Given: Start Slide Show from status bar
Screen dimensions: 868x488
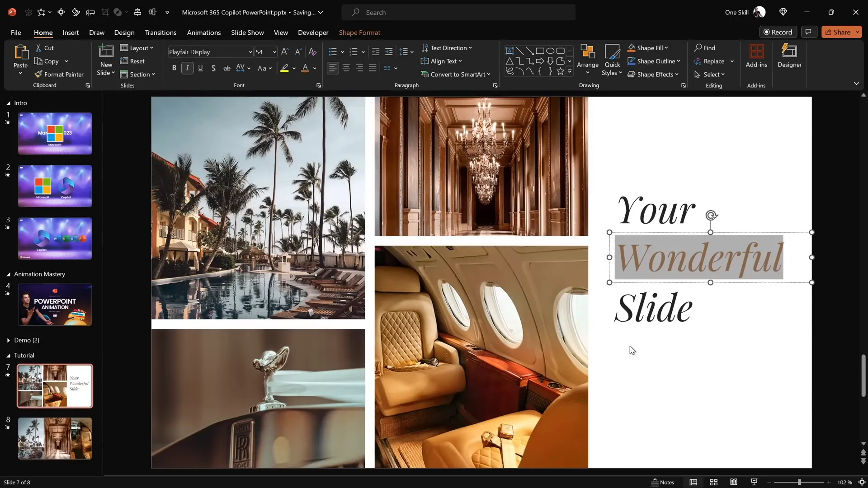Looking at the screenshot, I should point(754,482).
